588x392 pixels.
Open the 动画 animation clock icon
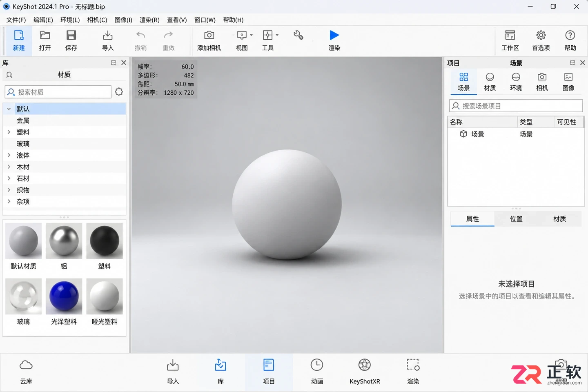click(317, 365)
